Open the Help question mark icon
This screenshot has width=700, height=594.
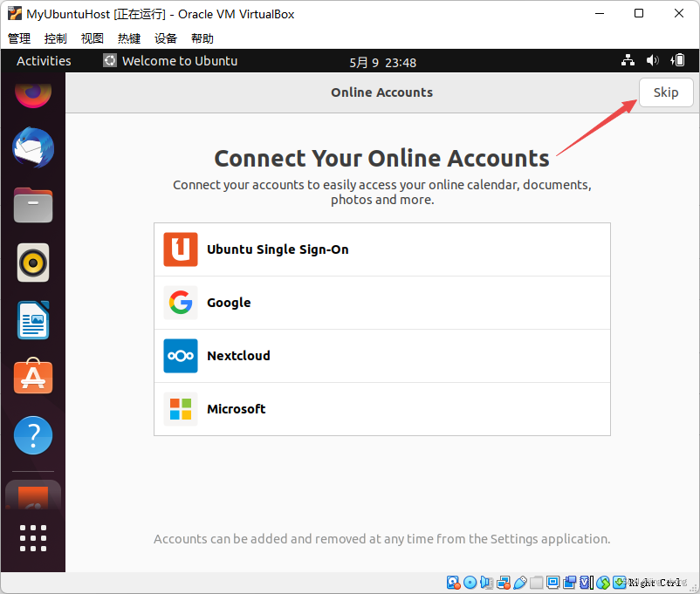tap(33, 435)
